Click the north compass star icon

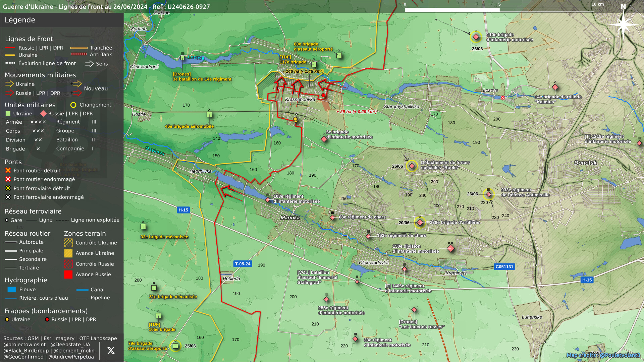[x=623, y=24]
